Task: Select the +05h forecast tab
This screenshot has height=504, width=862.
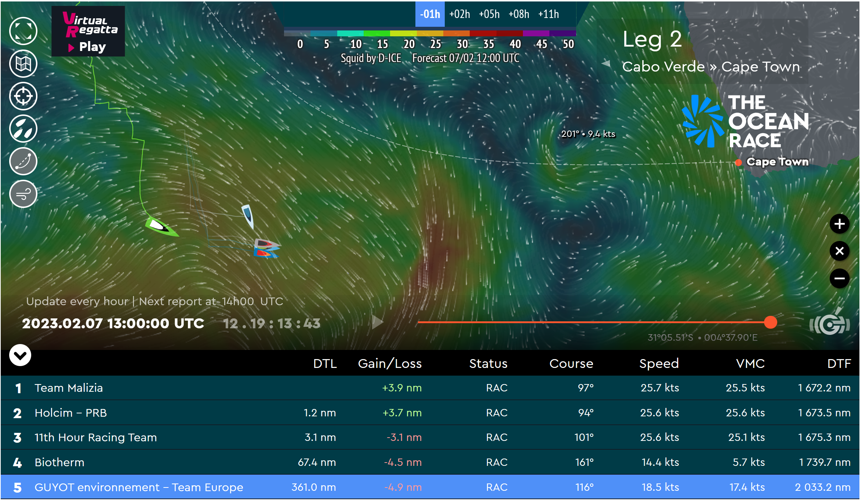Action: [x=489, y=14]
